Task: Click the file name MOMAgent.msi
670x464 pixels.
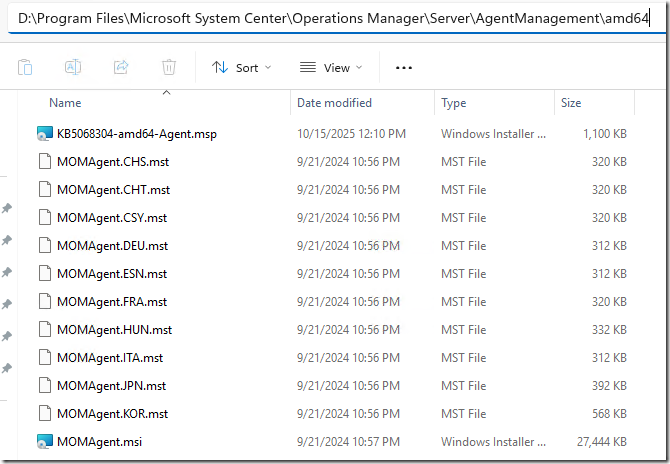Action: coord(100,442)
